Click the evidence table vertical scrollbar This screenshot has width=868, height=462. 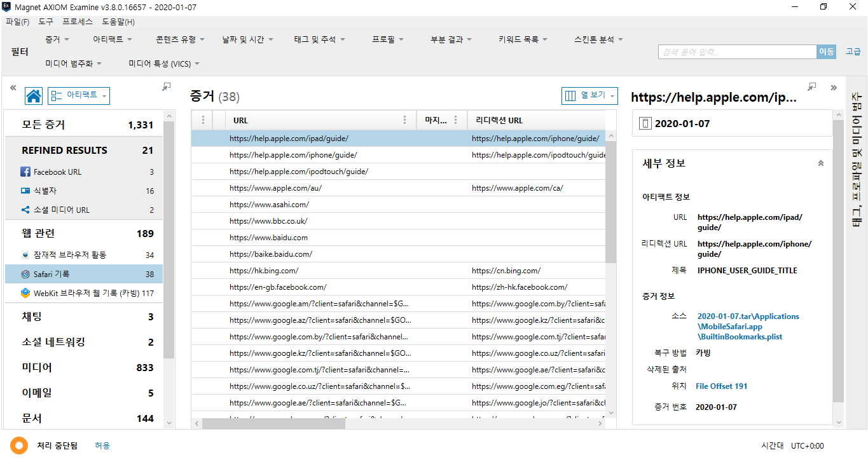coord(611,202)
